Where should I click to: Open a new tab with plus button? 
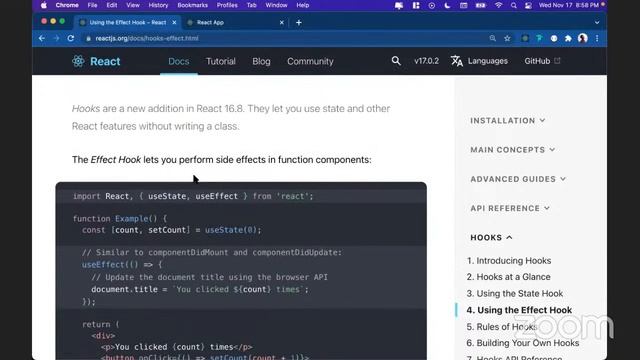click(299, 22)
